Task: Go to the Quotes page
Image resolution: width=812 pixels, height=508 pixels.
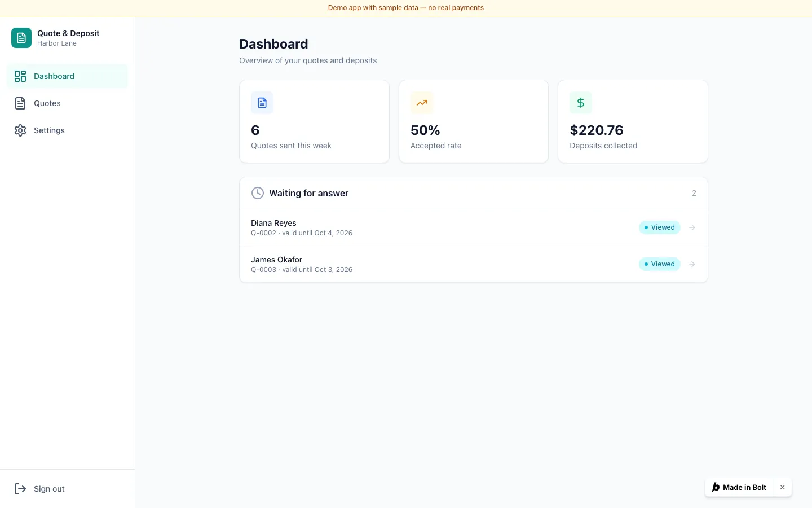Action: coord(68,103)
